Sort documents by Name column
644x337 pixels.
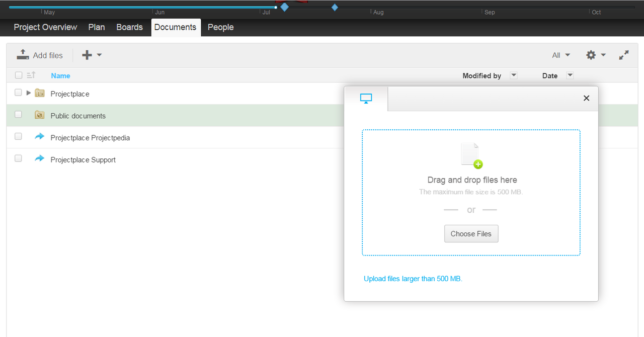tap(60, 75)
